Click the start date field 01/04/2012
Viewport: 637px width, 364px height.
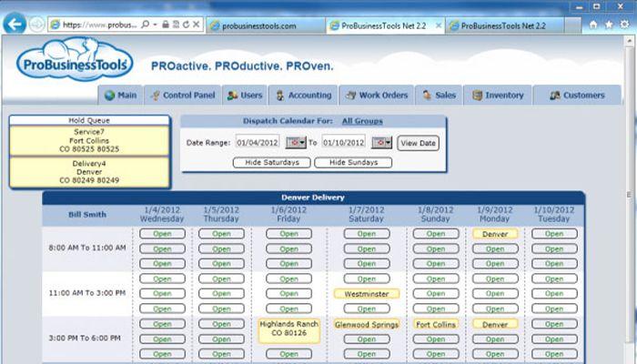258,143
